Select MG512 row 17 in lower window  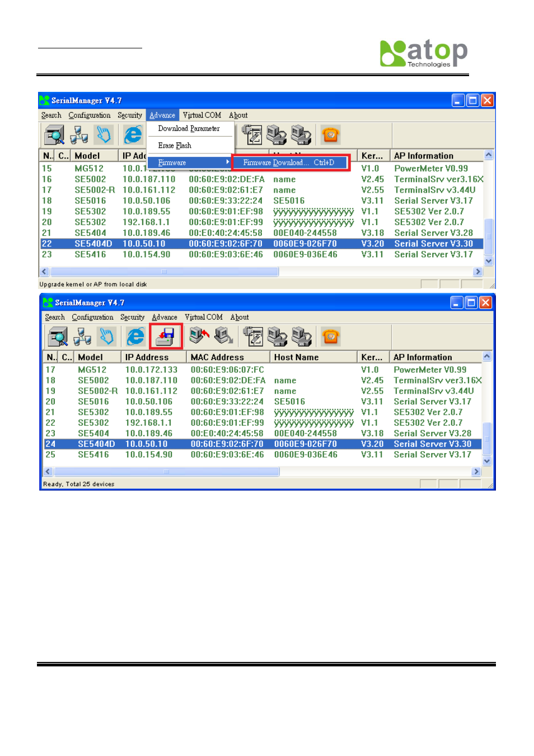263,370
